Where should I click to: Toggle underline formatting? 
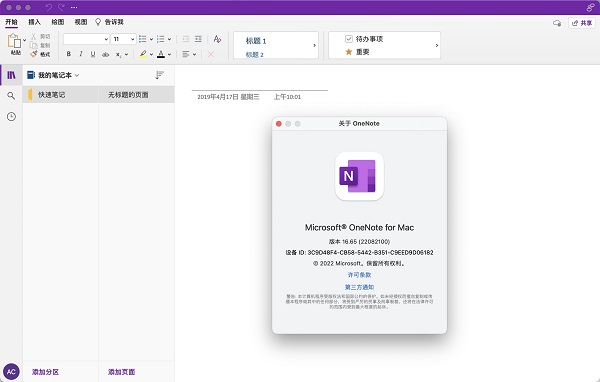[x=93, y=54]
